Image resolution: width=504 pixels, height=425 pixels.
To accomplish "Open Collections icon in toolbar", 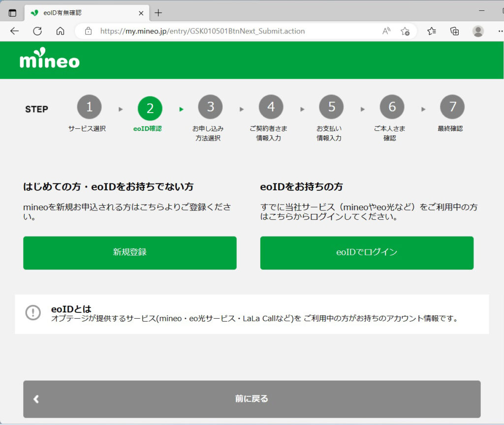I will (454, 31).
